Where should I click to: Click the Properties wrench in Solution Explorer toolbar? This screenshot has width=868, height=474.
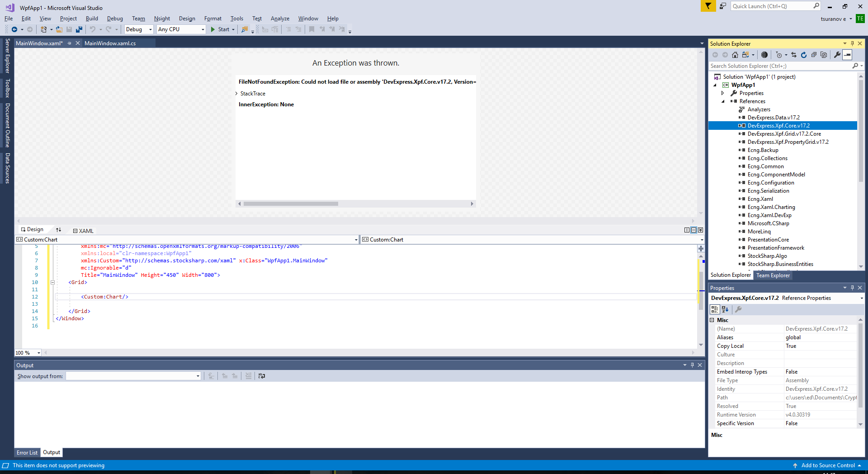coord(837,55)
